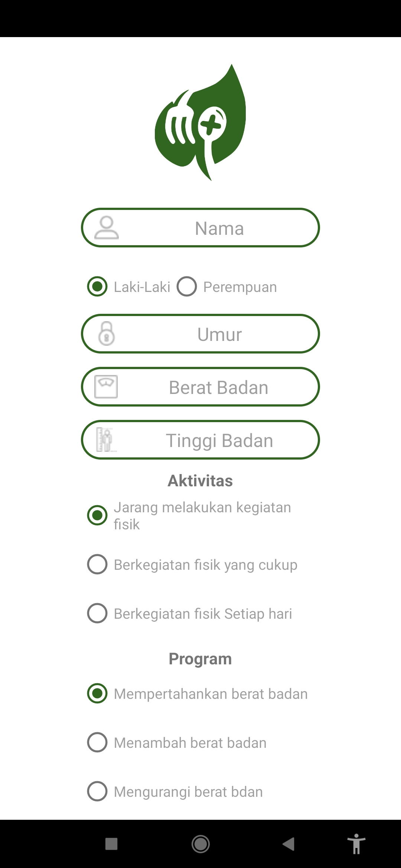The image size is (401, 868).
Task: Click the person icon in the Nama field
Action: (x=107, y=228)
